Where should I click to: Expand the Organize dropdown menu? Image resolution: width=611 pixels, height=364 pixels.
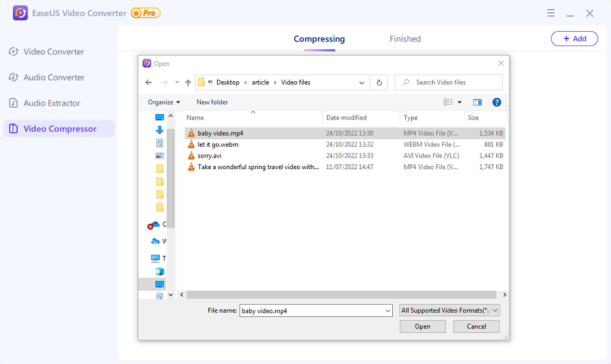pyautogui.click(x=164, y=102)
